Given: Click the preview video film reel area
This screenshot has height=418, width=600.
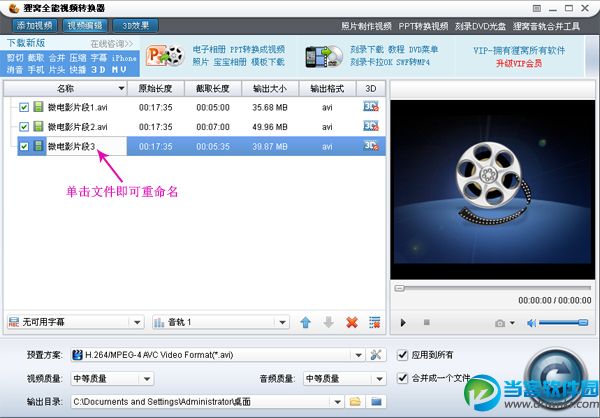Looking at the screenshot, I should (492, 189).
